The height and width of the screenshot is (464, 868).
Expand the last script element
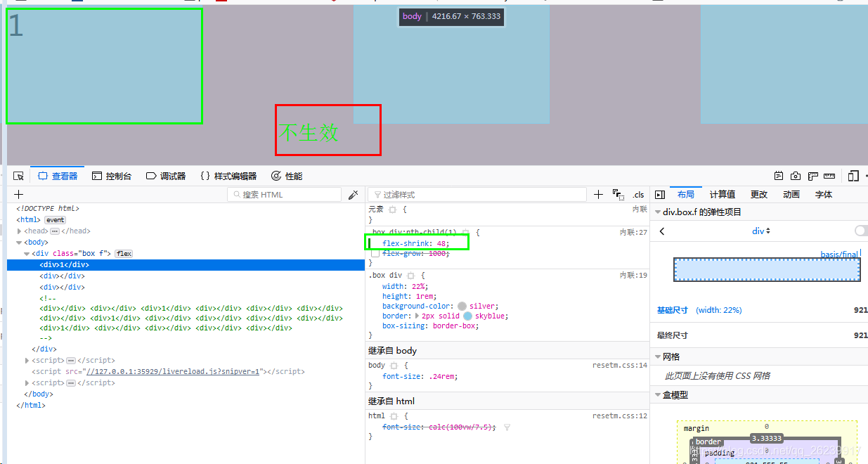tap(27, 383)
